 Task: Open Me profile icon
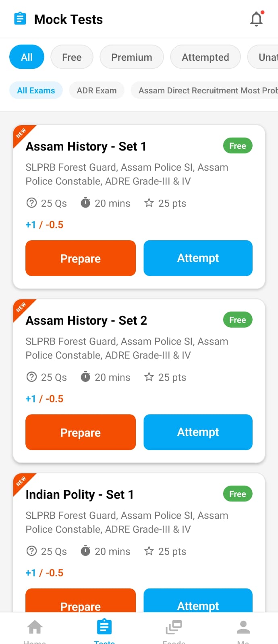[x=243, y=627]
